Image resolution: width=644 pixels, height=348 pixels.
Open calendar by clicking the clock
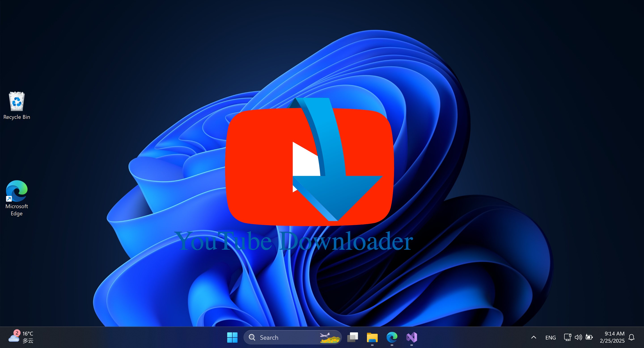(x=612, y=337)
